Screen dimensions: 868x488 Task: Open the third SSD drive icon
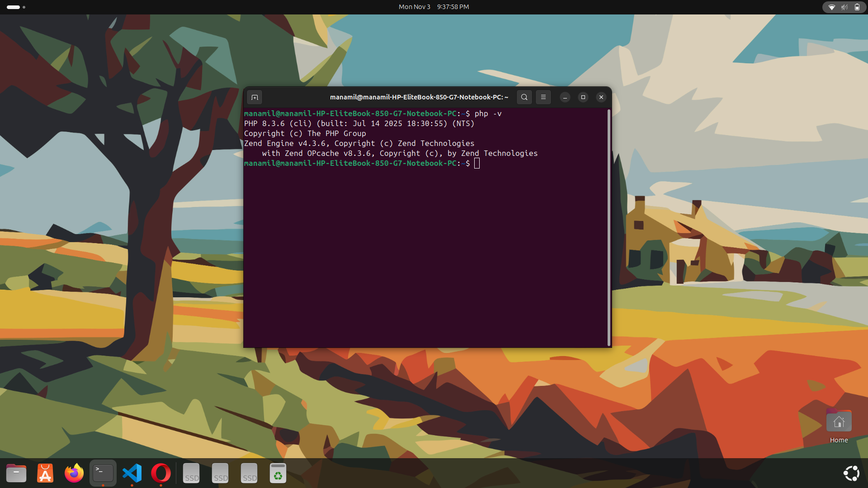249,473
